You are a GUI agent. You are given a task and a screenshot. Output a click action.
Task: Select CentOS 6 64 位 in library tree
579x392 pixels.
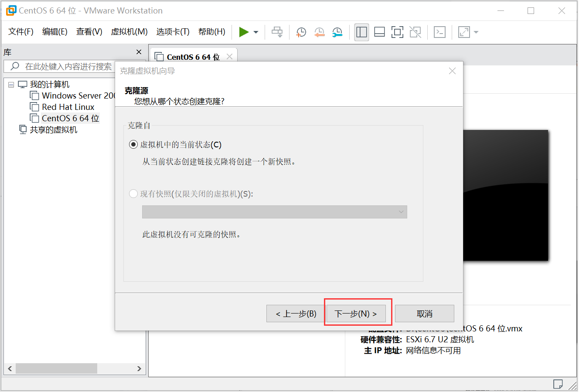[71, 118]
